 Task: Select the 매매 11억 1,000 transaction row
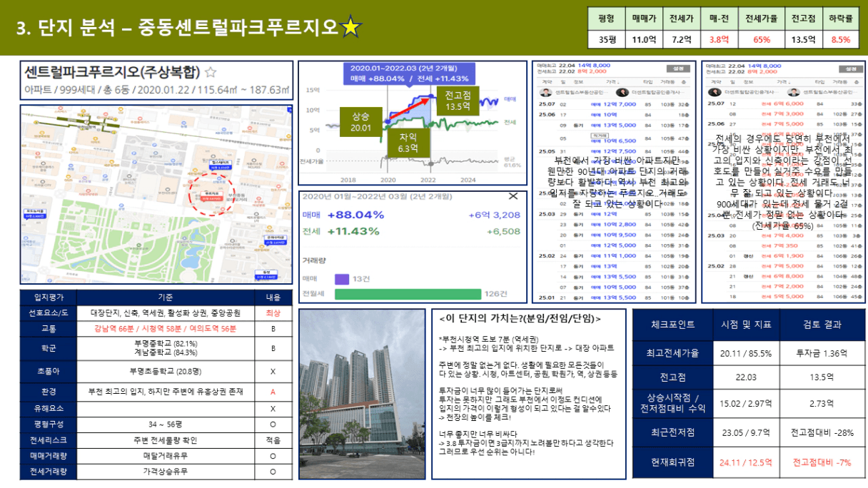[615, 255]
